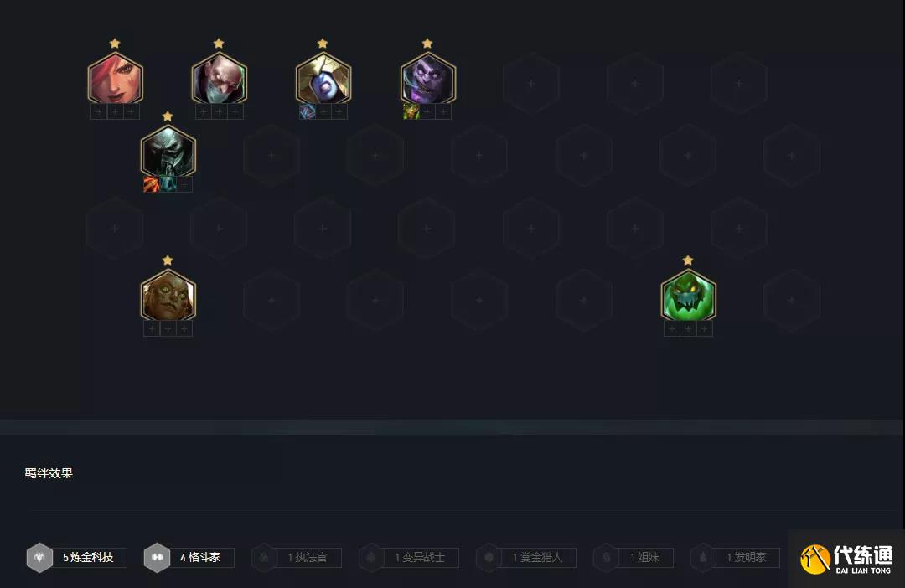Image resolution: width=905 pixels, height=588 pixels.
Task: Toggle the gold star above Zac
Action: click(688, 260)
